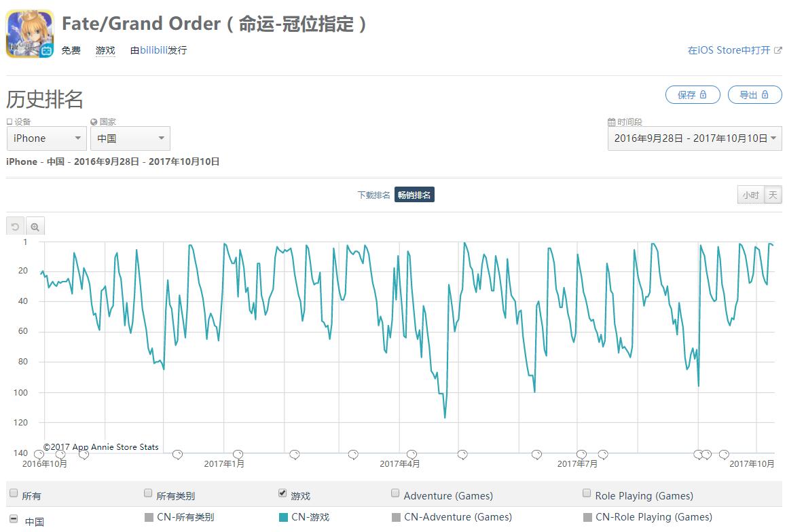The width and height of the screenshot is (787, 532).
Task: Click the CN-游戏 teal swatch
Action: pyautogui.click(x=284, y=518)
